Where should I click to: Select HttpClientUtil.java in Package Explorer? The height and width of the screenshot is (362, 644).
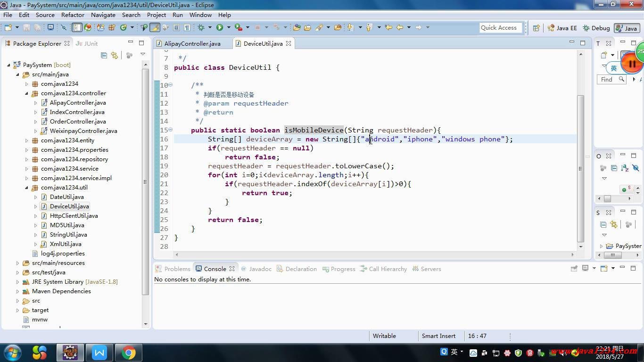coord(74,216)
